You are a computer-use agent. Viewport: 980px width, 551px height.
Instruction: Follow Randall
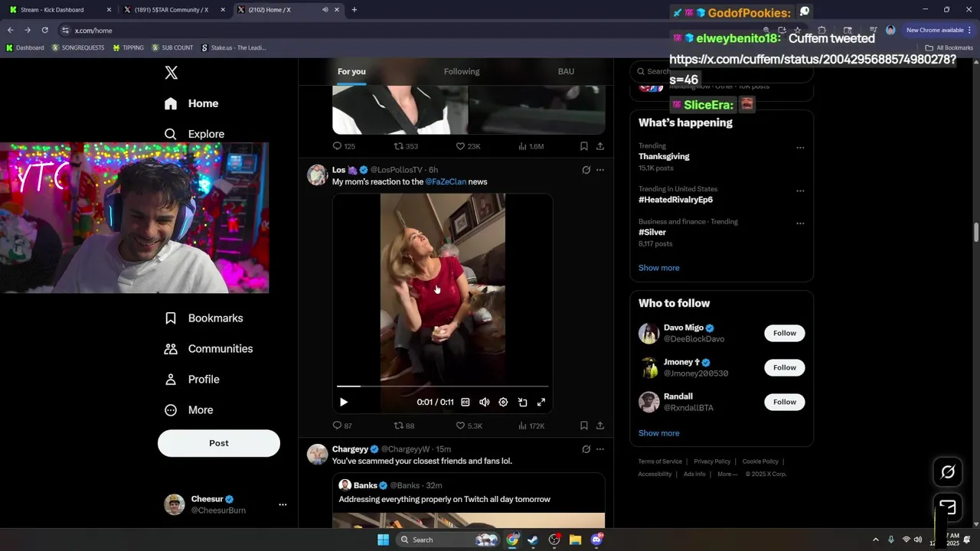coord(785,402)
